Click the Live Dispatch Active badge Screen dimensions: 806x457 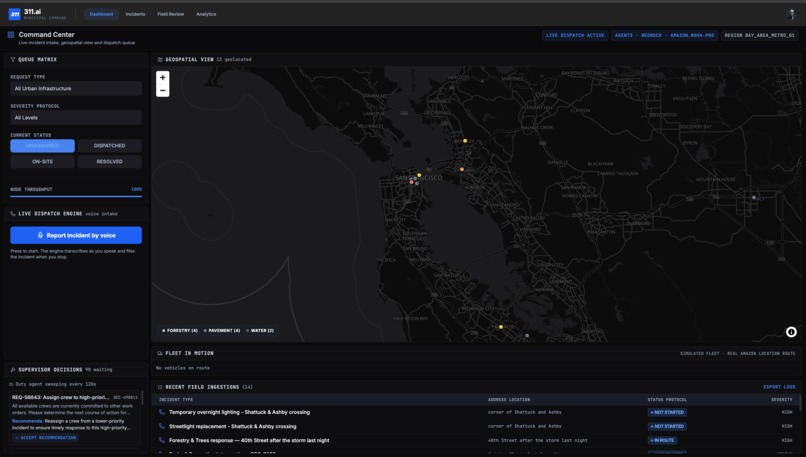click(575, 35)
